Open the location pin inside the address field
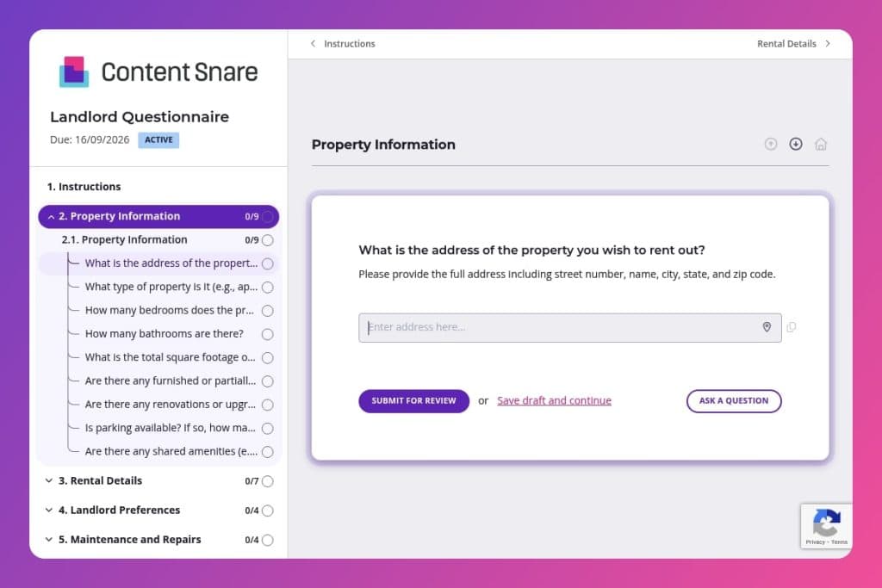This screenshot has width=882, height=588. click(x=767, y=327)
